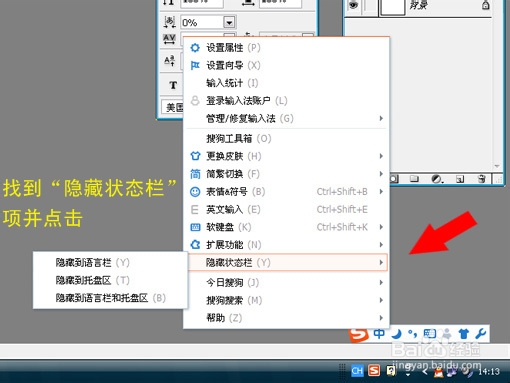Select the 背景 layer thumbnail
Viewport: 510px width, 383px height.
point(393,7)
